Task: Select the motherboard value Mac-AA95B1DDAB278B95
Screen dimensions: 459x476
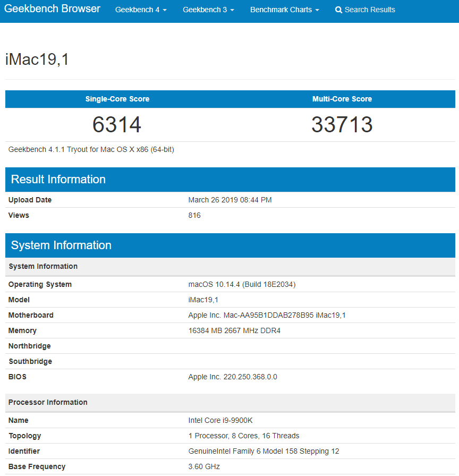Action: [268, 316]
